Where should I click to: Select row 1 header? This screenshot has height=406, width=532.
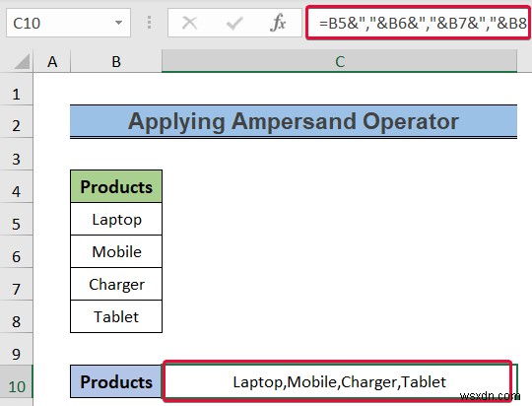(x=17, y=90)
